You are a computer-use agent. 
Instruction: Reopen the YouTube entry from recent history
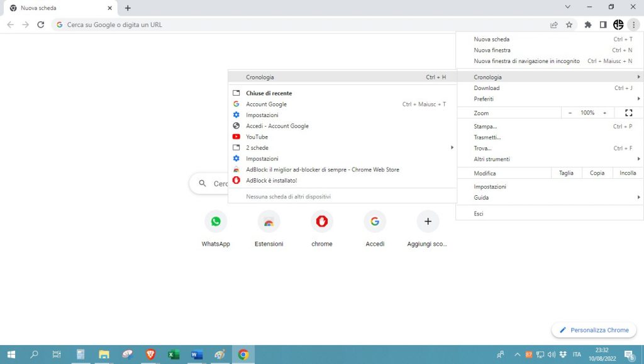pos(257,137)
